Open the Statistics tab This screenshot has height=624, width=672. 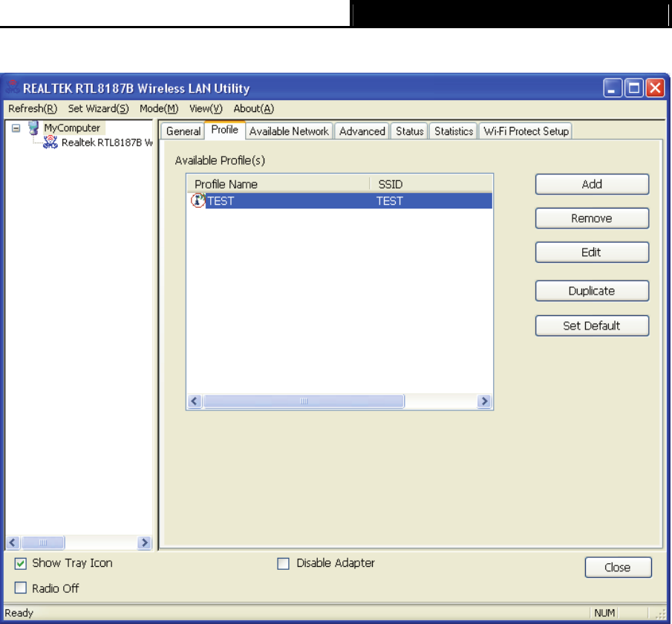(454, 131)
